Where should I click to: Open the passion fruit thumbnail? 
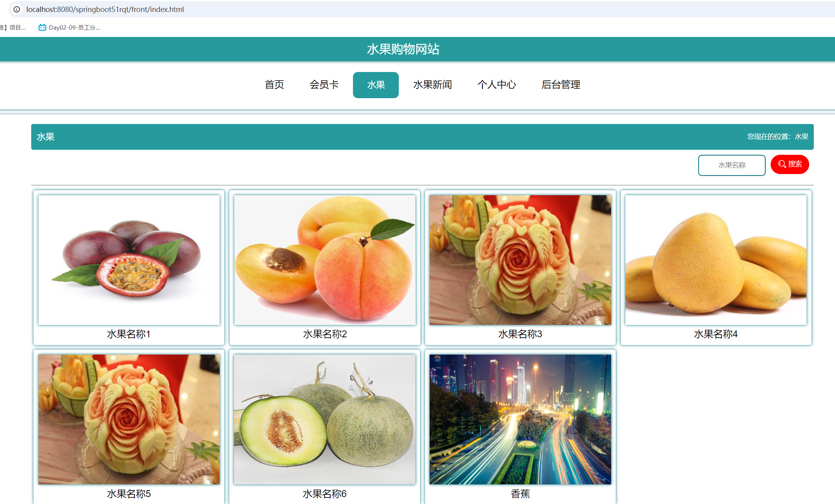pos(129,260)
